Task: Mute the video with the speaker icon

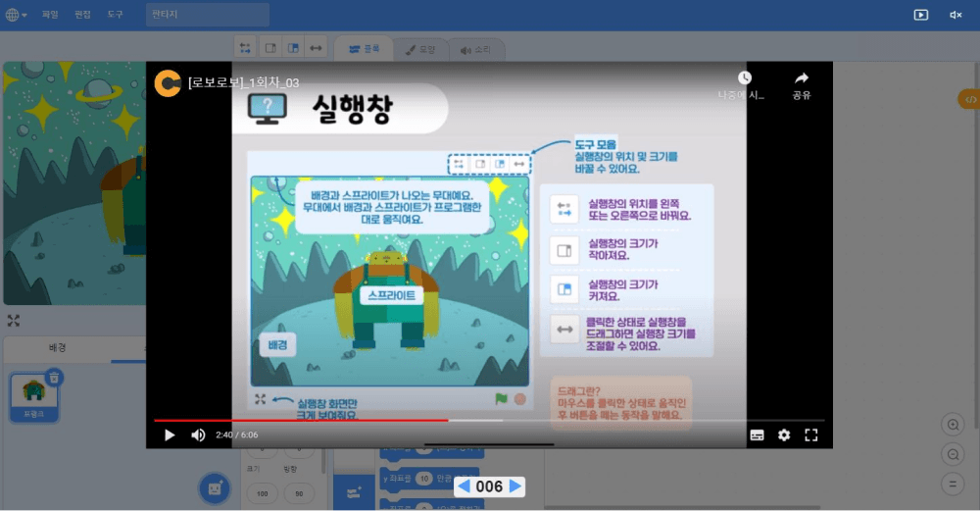Action: point(198,434)
